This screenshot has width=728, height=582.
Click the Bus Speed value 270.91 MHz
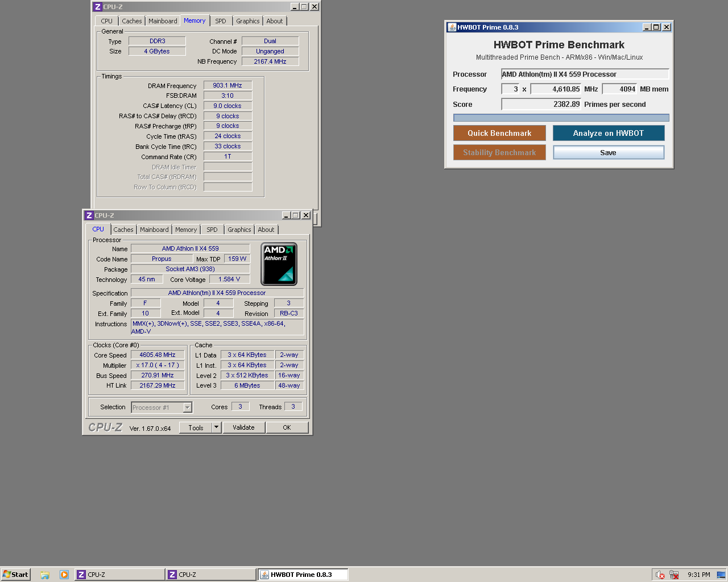click(158, 375)
